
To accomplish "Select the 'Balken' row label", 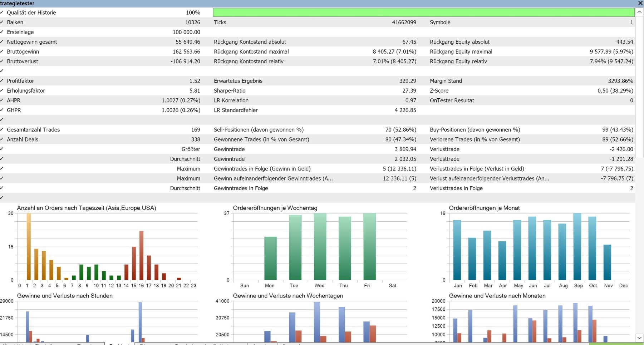I will (x=15, y=22).
